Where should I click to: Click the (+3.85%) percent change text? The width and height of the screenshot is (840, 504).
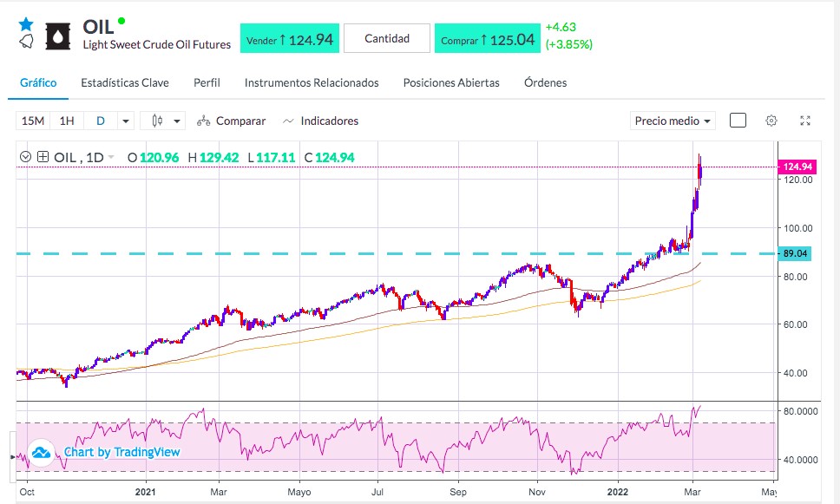(569, 44)
